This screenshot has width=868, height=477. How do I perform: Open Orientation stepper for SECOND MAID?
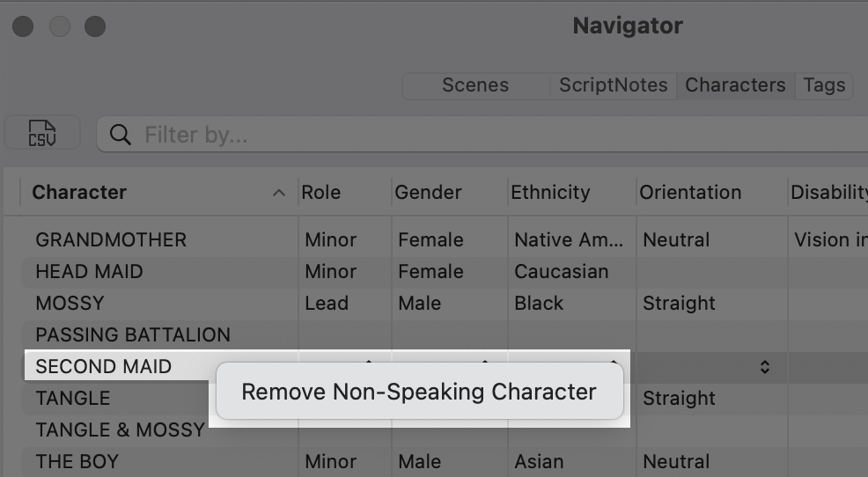click(764, 367)
